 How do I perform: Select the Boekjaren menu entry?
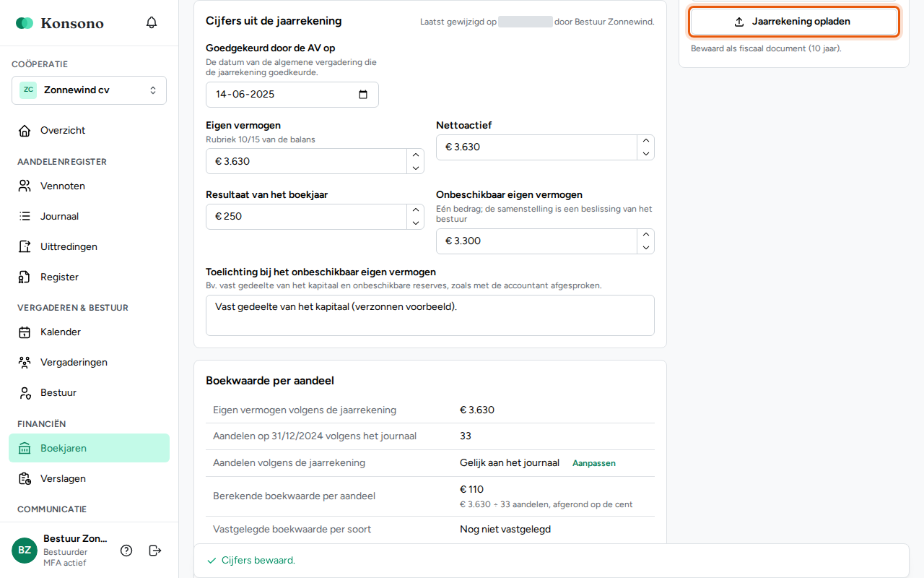[89, 449]
